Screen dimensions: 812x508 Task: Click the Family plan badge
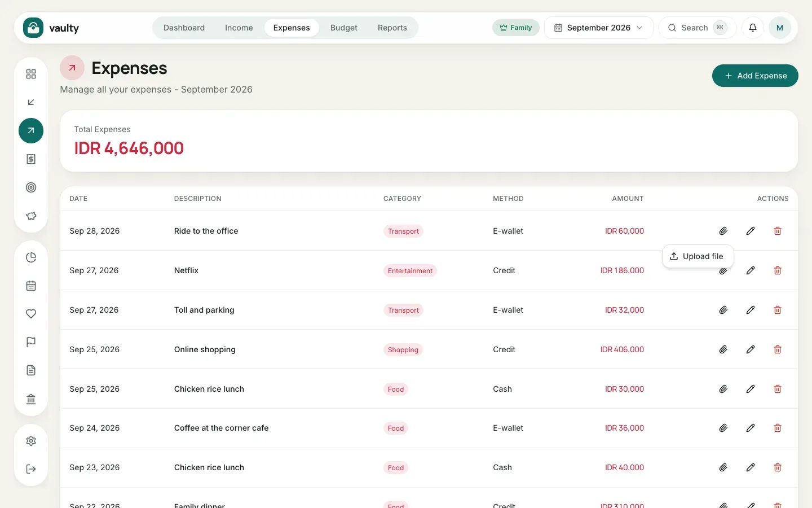pos(516,28)
